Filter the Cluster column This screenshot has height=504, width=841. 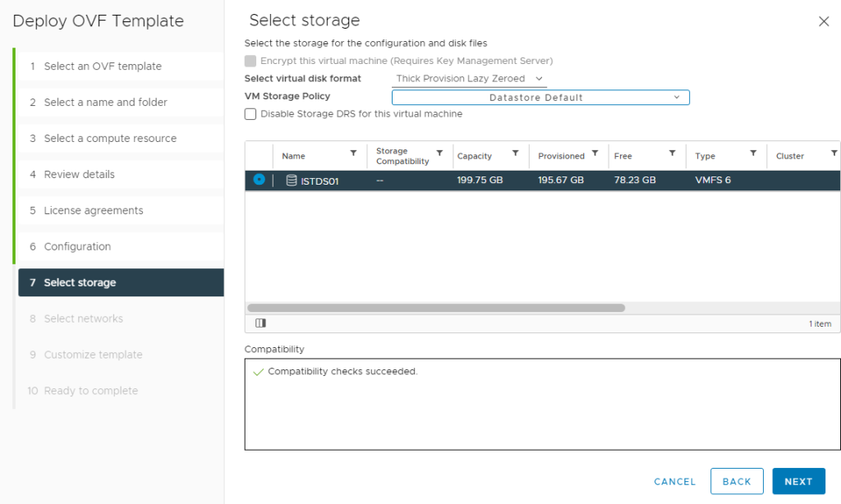coord(834,153)
